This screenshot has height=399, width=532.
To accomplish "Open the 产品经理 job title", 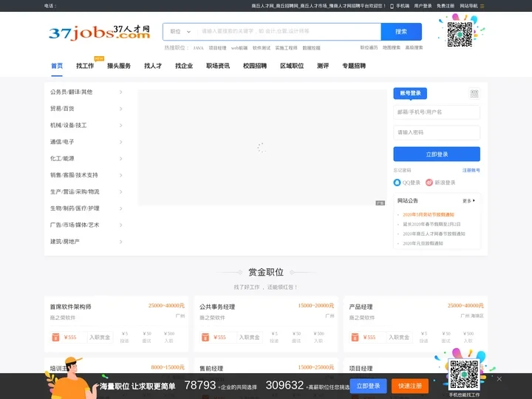I will [x=361, y=307].
